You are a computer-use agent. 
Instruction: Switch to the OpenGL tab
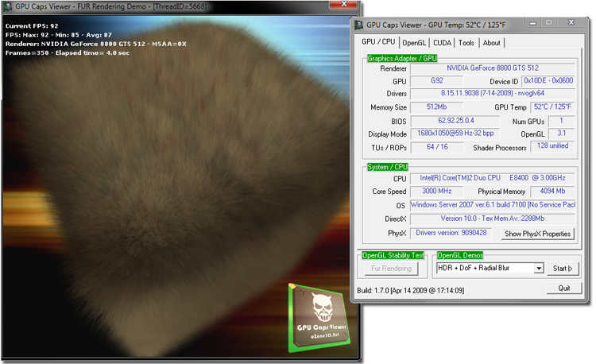pos(414,43)
